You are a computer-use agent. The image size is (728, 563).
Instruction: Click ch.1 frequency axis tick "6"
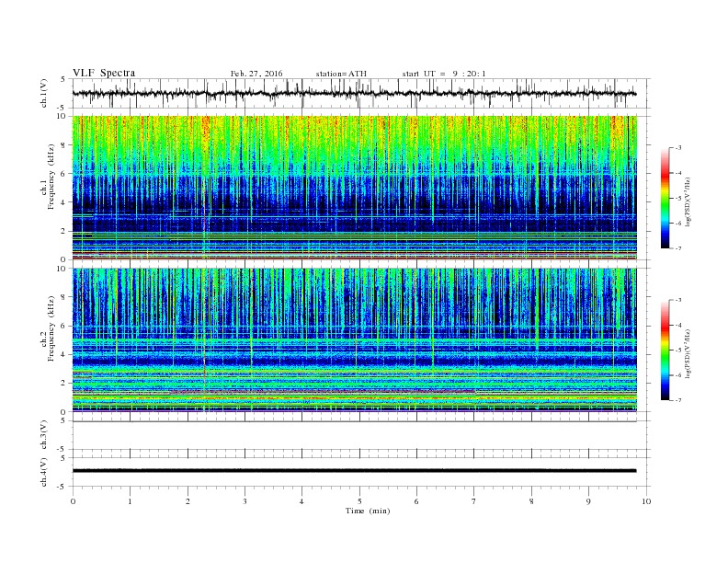(x=63, y=174)
